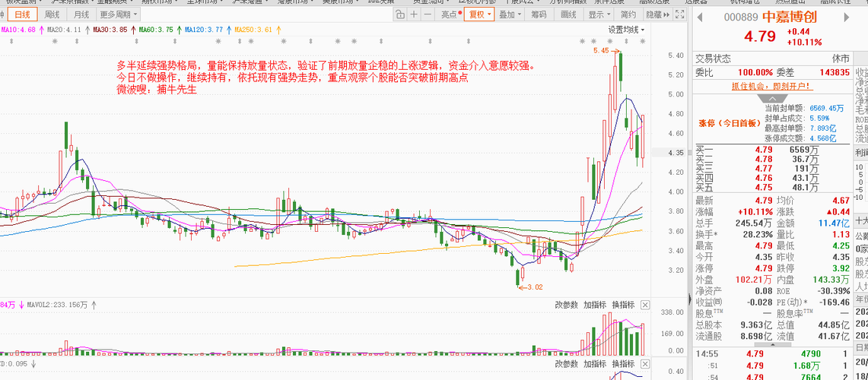Collapse the right sidebar arrow handle
868x380 pixels.
pos(690,299)
